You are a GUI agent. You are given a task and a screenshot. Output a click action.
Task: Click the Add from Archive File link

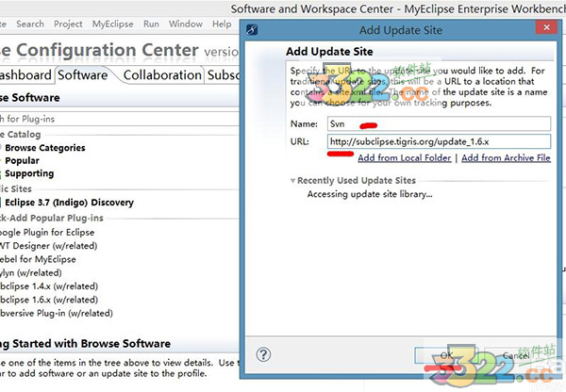pos(506,158)
